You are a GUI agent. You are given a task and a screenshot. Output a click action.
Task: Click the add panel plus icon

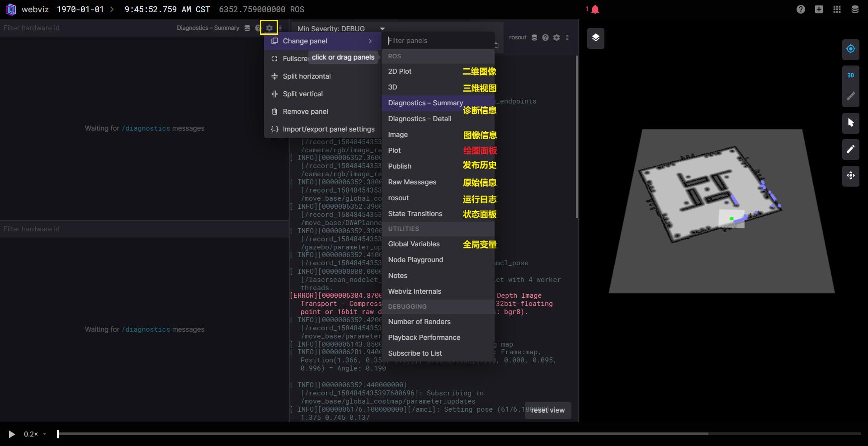[819, 9]
